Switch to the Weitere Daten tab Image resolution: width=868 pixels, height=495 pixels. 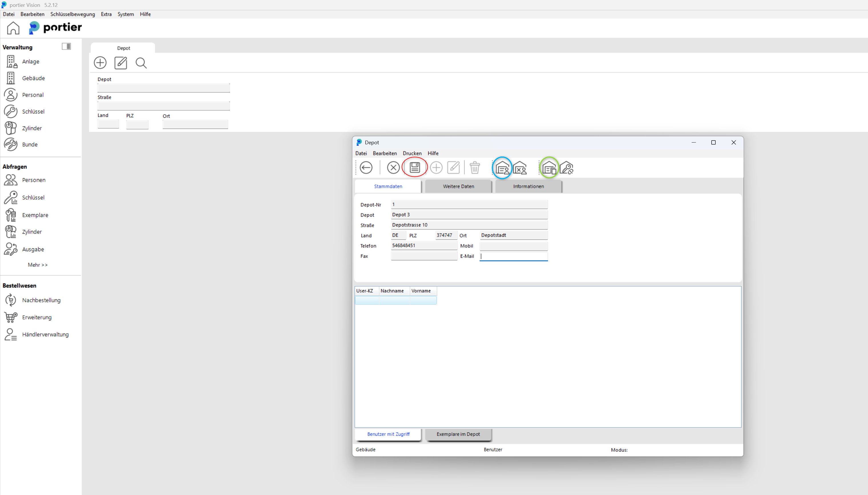[x=458, y=186]
